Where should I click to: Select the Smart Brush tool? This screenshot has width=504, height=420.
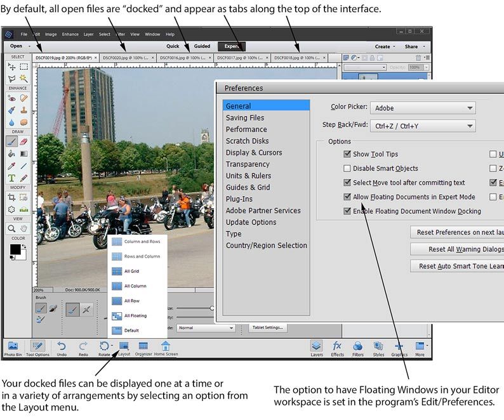pos(11,110)
